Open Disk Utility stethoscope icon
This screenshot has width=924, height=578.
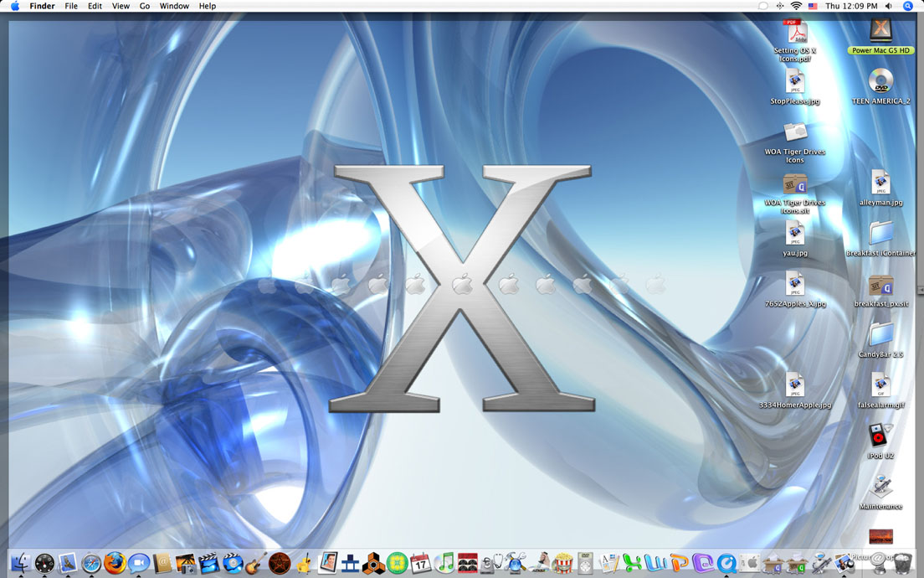(x=491, y=563)
